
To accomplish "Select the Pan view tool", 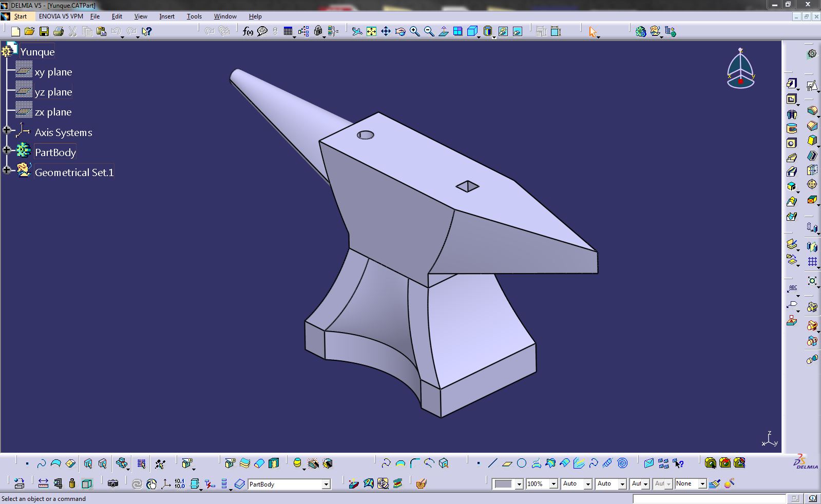I will pyautogui.click(x=386, y=31).
